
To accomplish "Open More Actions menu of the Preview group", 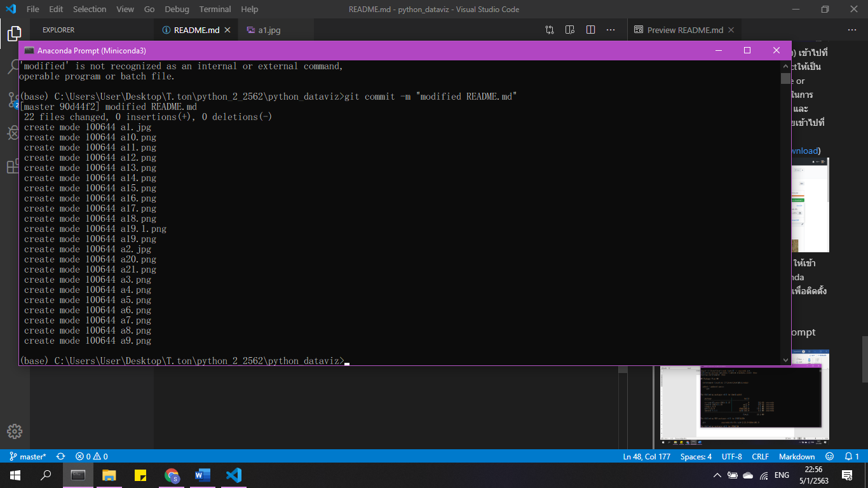I will coord(852,30).
